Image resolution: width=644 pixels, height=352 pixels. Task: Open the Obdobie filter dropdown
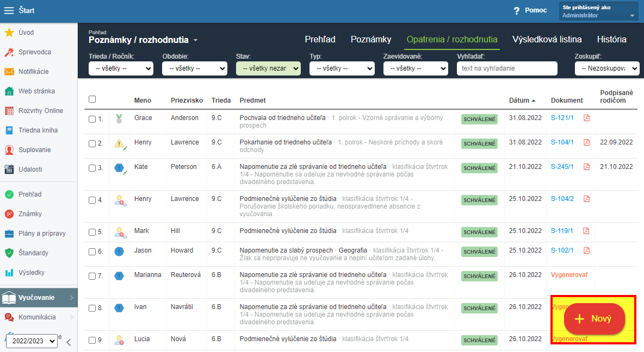(195, 68)
